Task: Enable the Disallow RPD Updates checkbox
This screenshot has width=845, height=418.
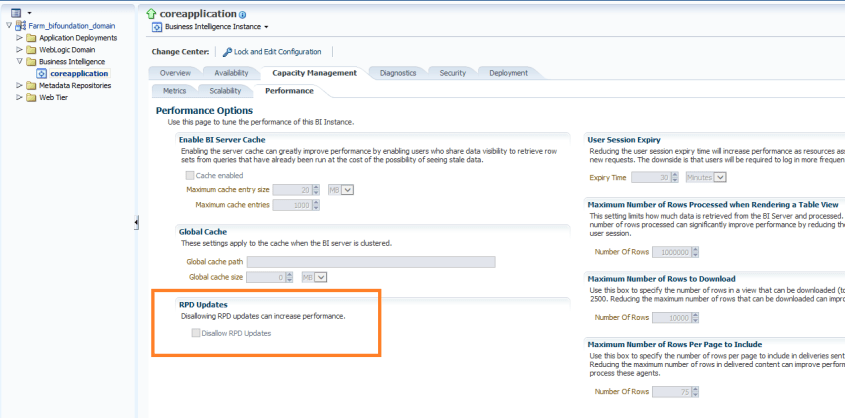Action: 195,333
